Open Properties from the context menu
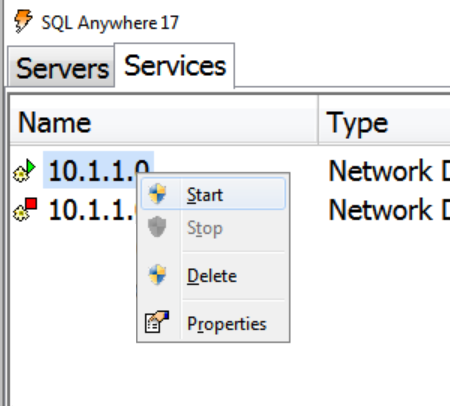450x406 pixels. point(213,324)
